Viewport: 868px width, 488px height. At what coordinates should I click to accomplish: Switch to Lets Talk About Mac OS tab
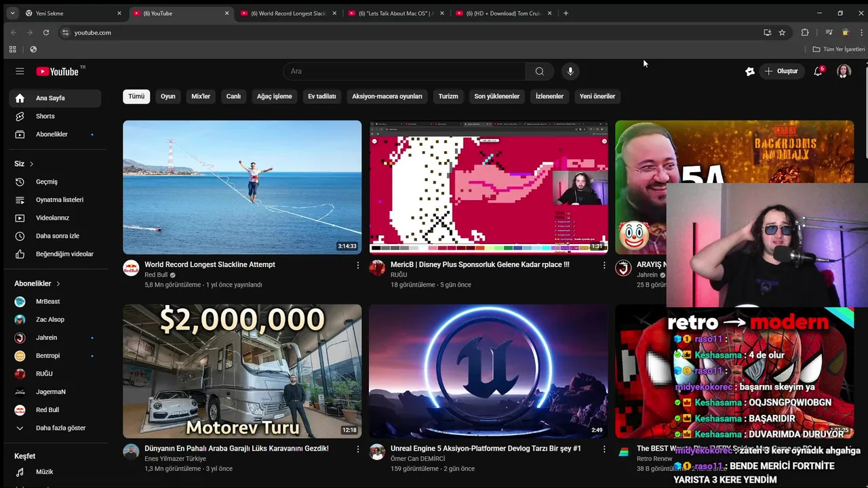pyautogui.click(x=396, y=13)
